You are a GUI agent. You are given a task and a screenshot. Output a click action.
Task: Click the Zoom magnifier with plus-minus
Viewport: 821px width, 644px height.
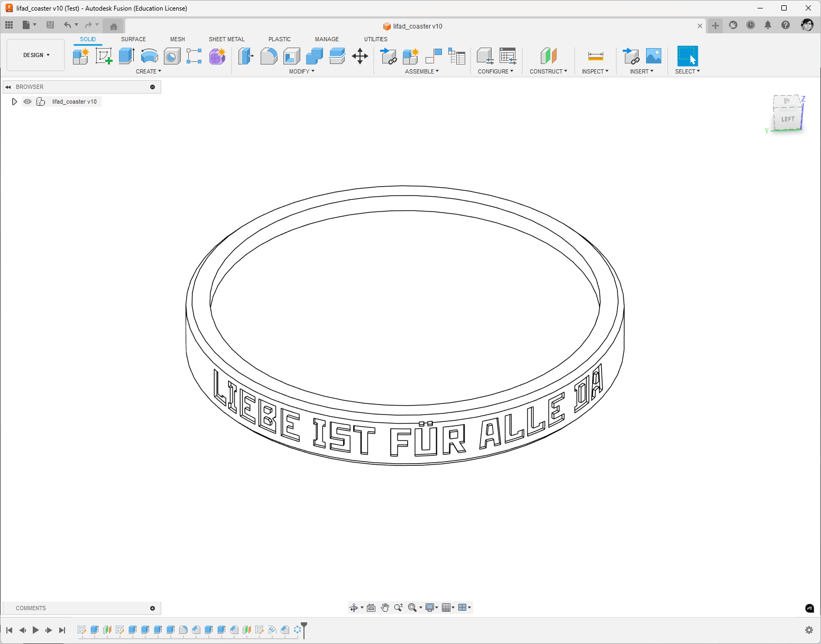point(399,608)
